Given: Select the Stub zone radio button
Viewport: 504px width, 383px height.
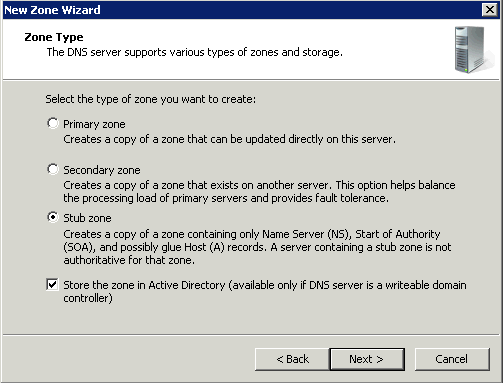Looking at the screenshot, I should (53, 217).
